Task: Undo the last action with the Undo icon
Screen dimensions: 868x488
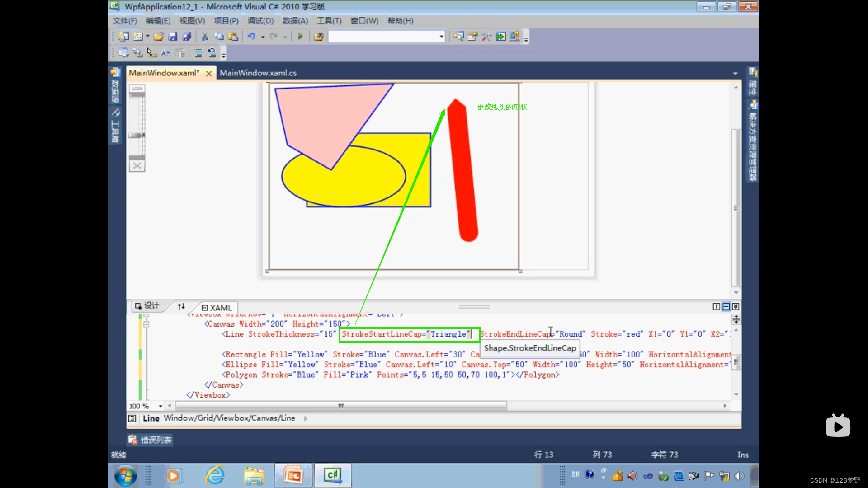Action: 251,37
